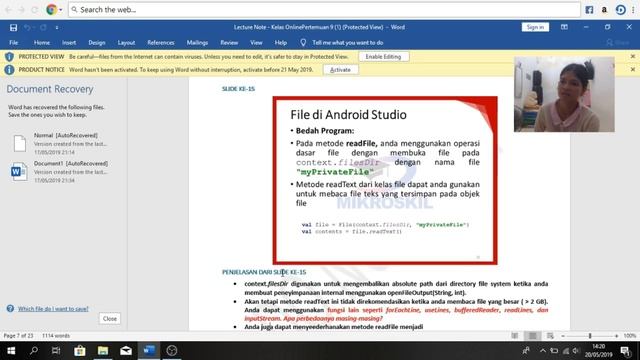Open the Layout ribbon tab
This screenshot has height=360, width=640.
point(126,42)
